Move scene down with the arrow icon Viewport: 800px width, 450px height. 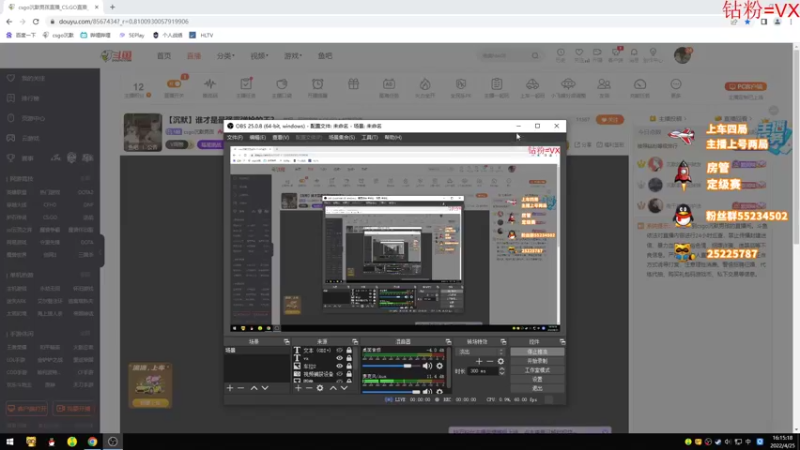(265, 388)
